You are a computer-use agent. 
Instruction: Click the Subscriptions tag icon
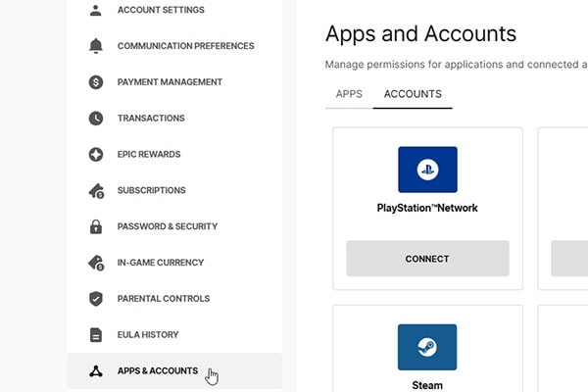(96, 191)
